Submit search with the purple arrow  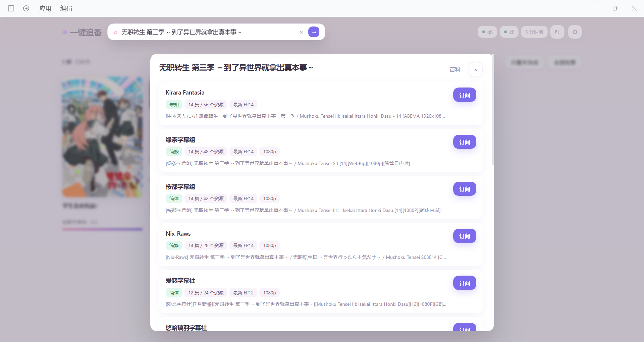pos(314,32)
